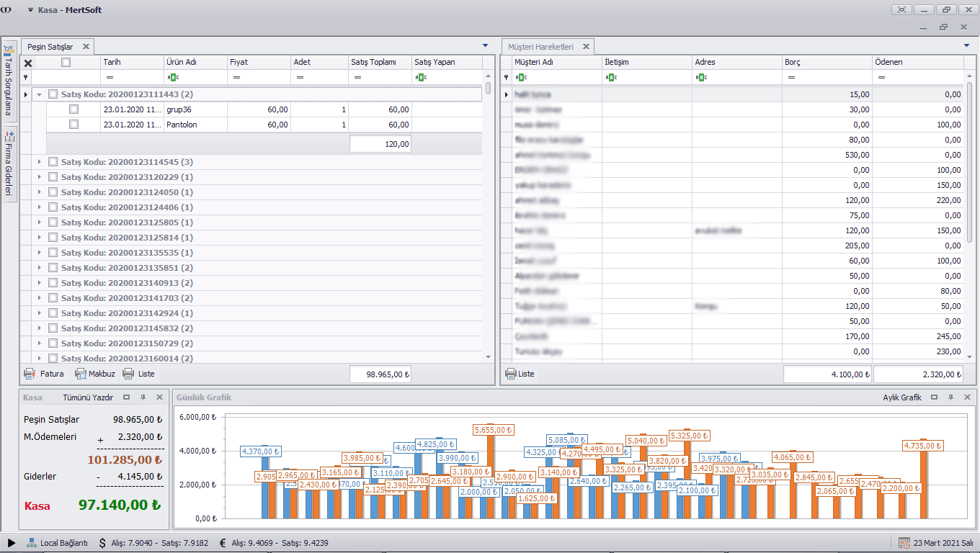Click the Fatura printer icon

tap(30, 374)
